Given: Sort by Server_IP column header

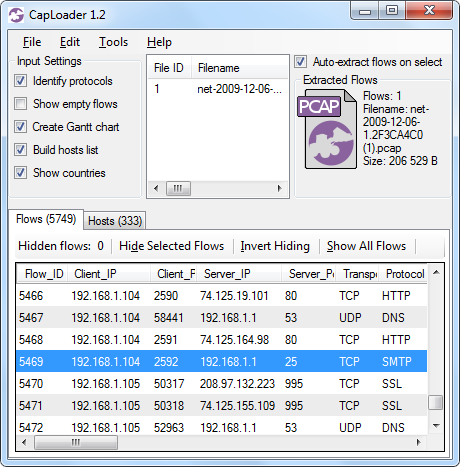Looking at the screenshot, I should tap(239, 274).
